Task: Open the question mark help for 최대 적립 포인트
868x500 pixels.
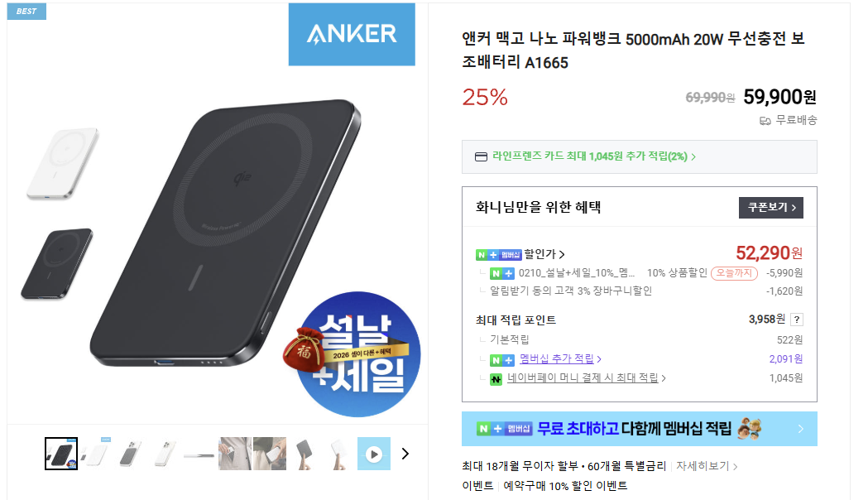Action: 797,320
